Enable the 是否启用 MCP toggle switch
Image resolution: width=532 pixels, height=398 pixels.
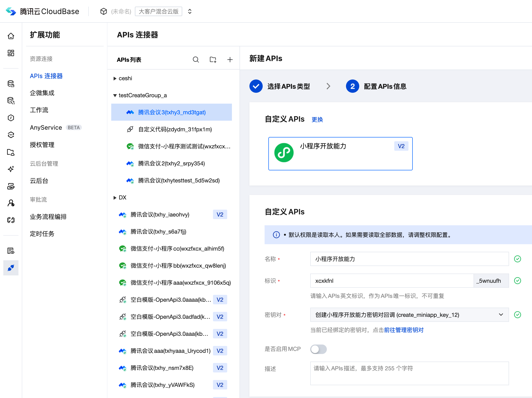(318, 349)
